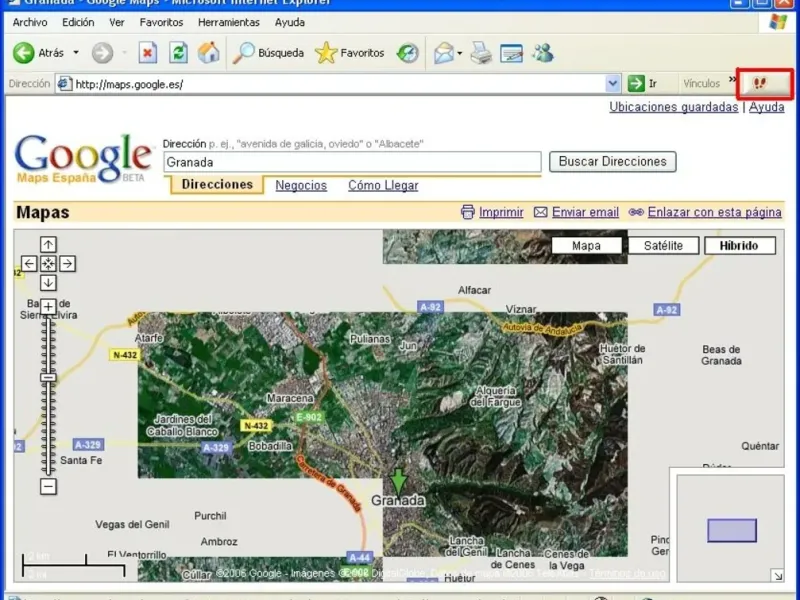
Task: Click Enlazar con esta página link
Action: [714, 212]
